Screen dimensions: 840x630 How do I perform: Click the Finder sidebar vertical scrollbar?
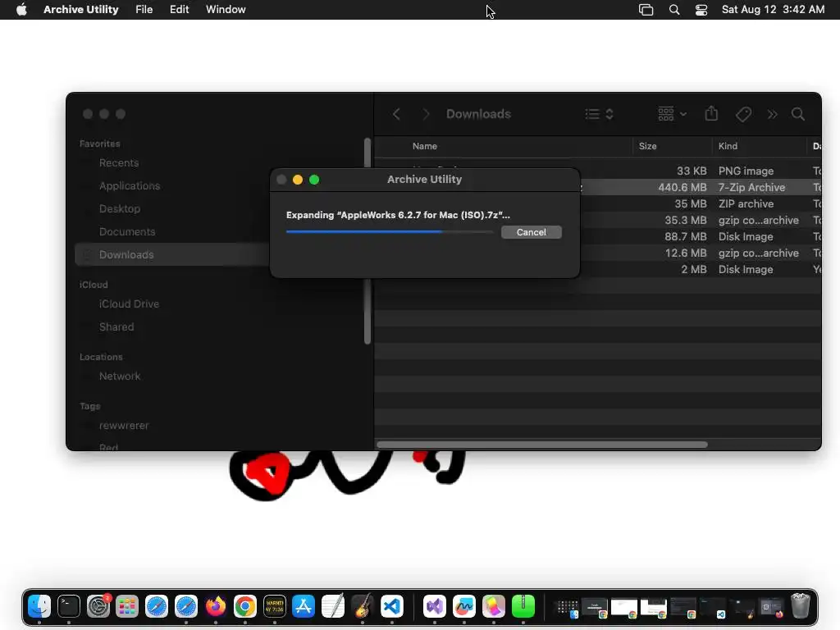[x=367, y=311]
